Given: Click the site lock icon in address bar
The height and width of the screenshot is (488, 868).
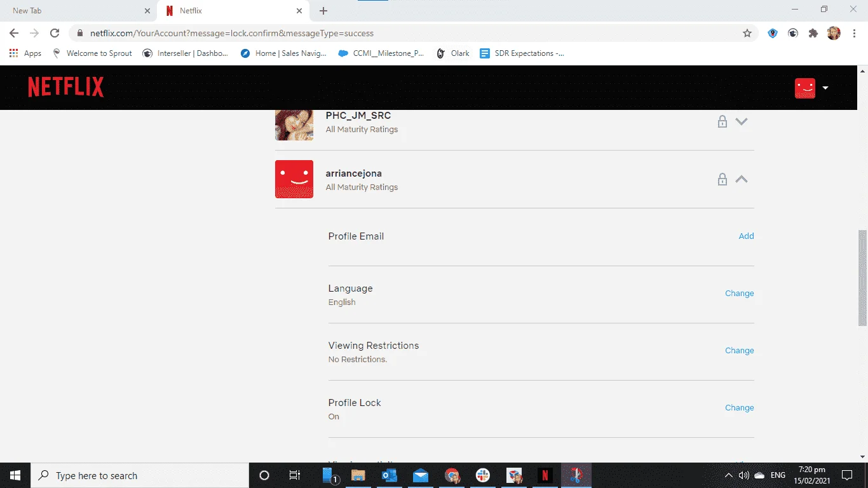Looking at the screenshot, I should pyautogui.click(x=81, y=33).
